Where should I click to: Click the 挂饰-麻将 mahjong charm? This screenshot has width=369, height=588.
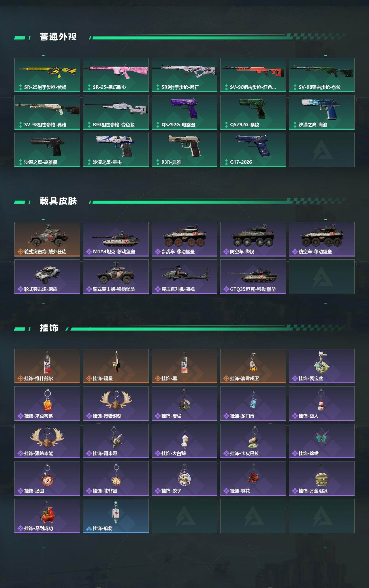coord(116,516)
